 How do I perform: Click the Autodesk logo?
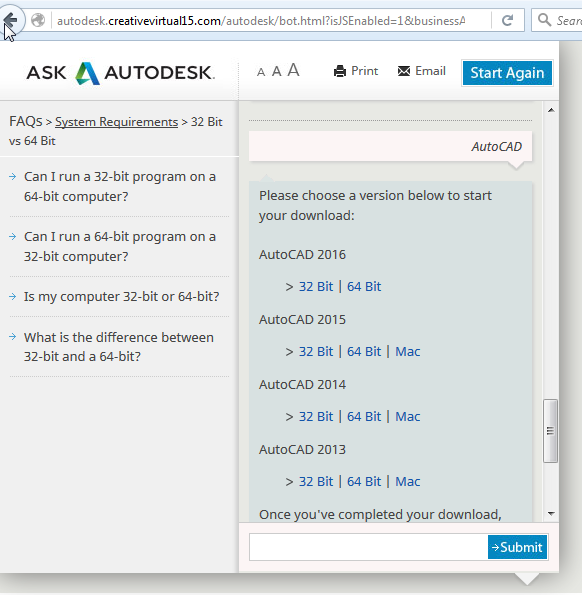point(121,73)
